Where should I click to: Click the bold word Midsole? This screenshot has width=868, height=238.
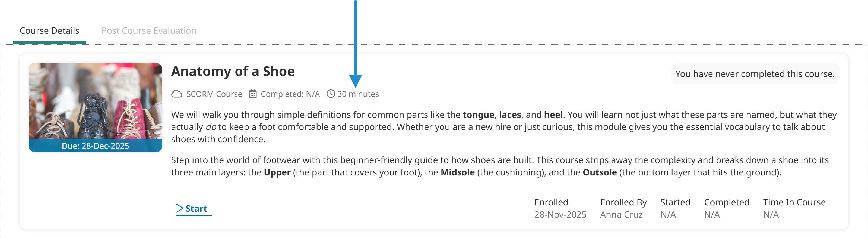458,172
